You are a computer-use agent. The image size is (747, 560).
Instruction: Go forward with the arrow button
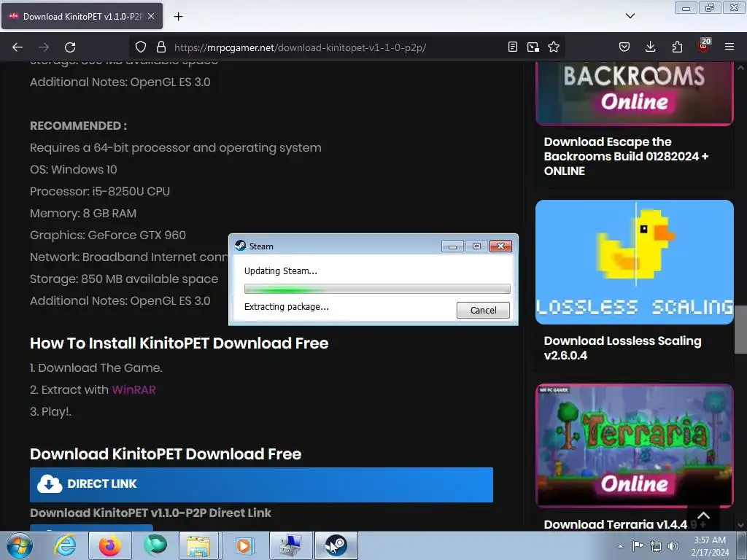[x=44, y=47]
